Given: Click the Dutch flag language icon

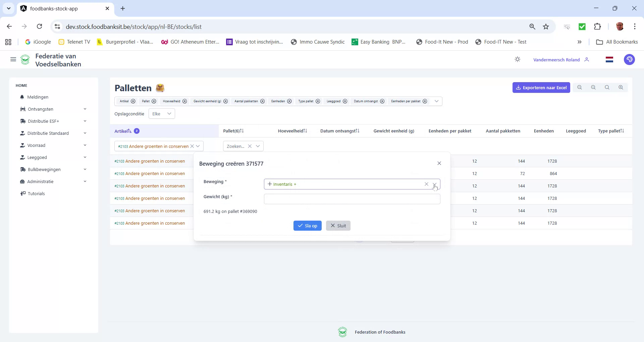Looking at the screenshot, I should (x=609, y=59).
